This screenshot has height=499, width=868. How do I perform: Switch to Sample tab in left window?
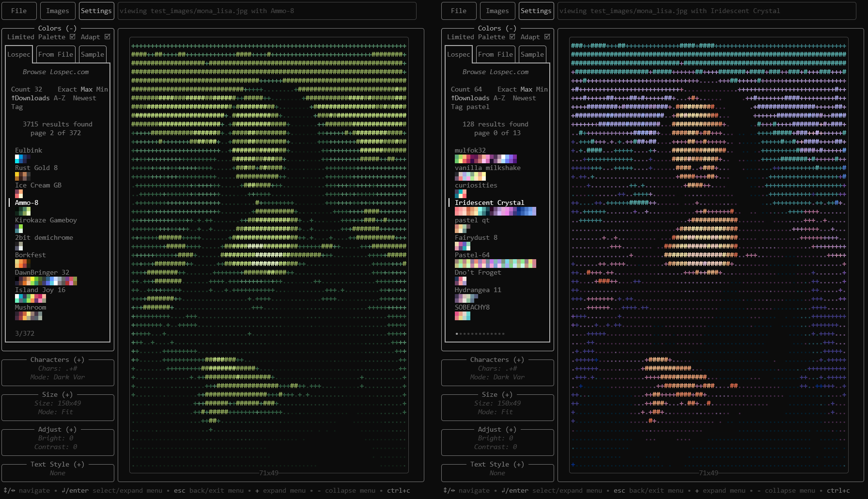coord(93,54)
